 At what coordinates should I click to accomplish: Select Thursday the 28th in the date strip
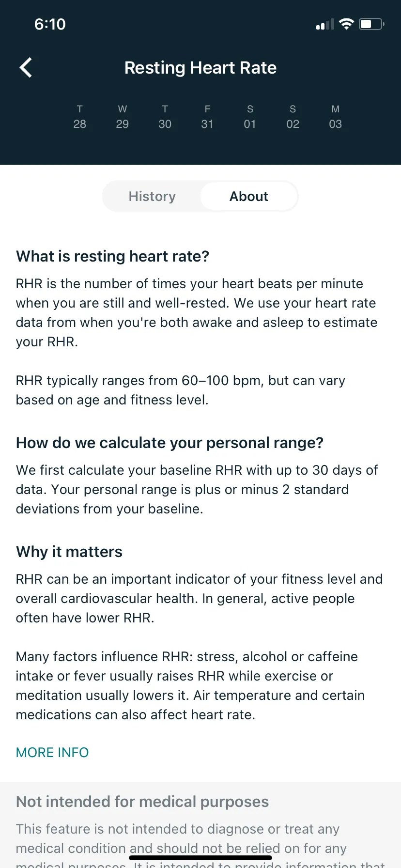click(79, 117)
